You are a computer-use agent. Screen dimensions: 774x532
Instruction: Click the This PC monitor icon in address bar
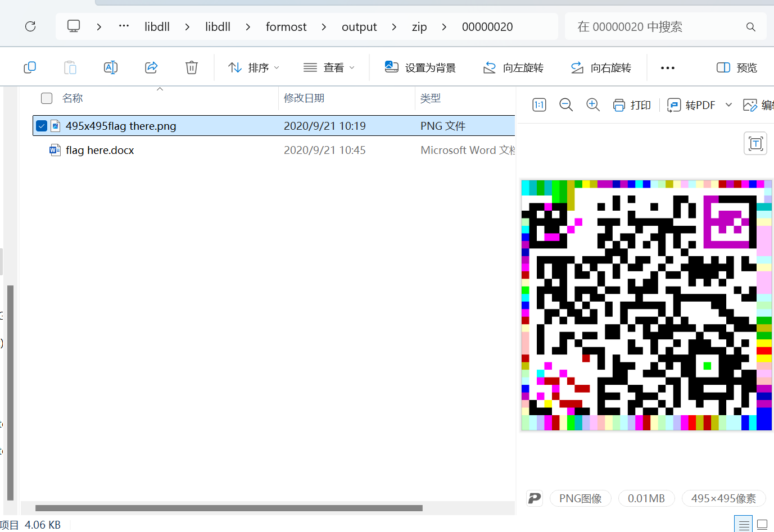74,26
